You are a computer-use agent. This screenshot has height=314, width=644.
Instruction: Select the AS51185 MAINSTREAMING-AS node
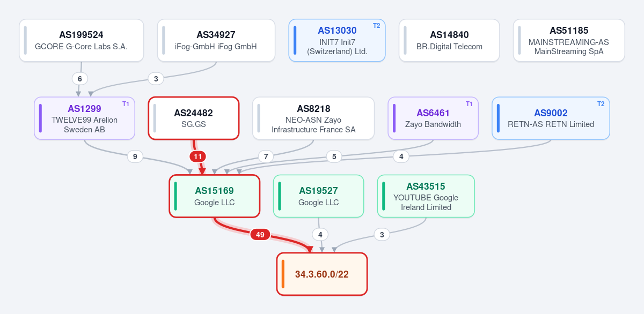(x=569, y=40)
